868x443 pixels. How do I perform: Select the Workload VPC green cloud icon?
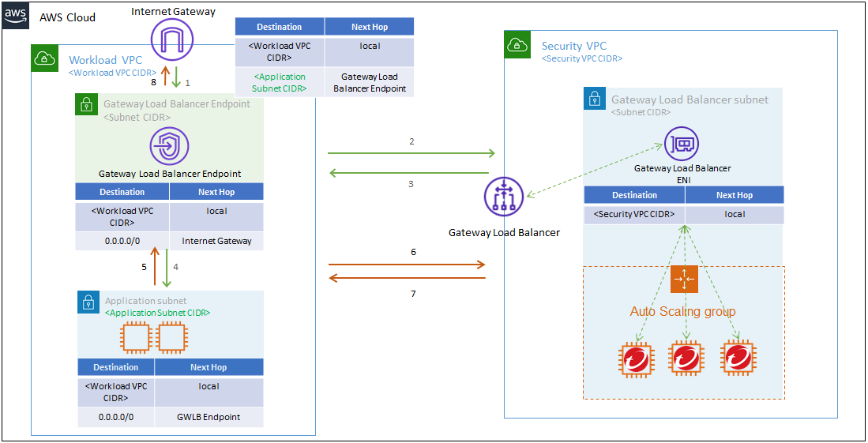coord(44,58)
